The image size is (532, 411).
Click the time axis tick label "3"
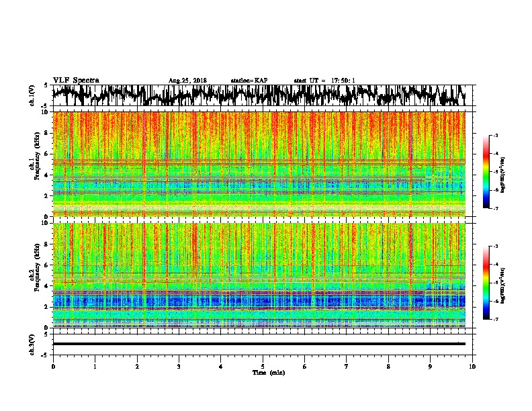coord(179,367)
